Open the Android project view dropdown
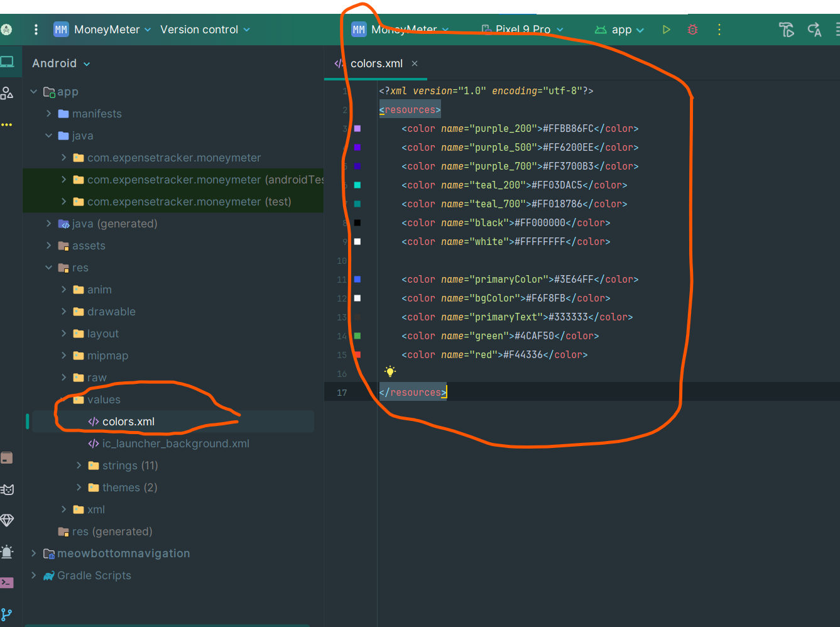 pyautogui.click(x=61, y=63)
